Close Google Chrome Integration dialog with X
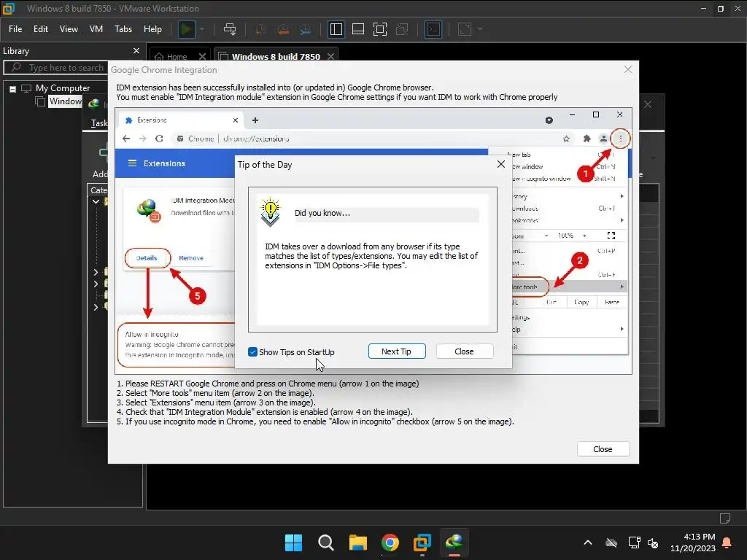Screen dimensions: 747x560 (628, 69)
